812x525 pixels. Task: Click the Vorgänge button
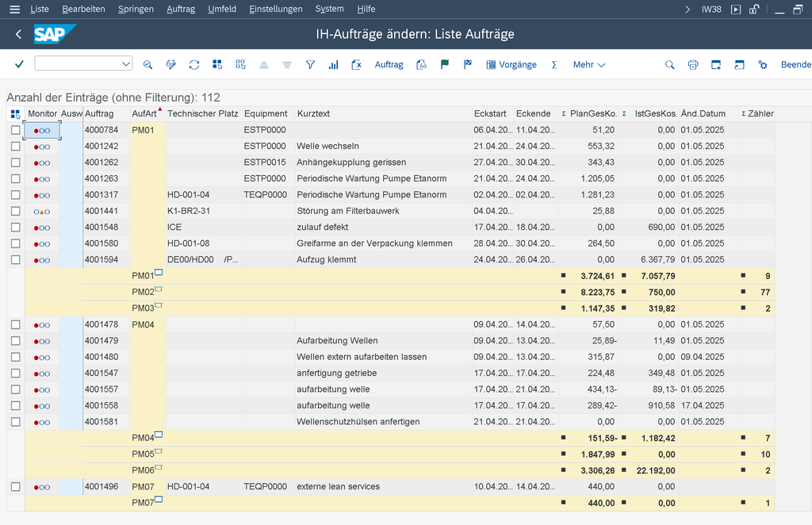tap(511, 65)
